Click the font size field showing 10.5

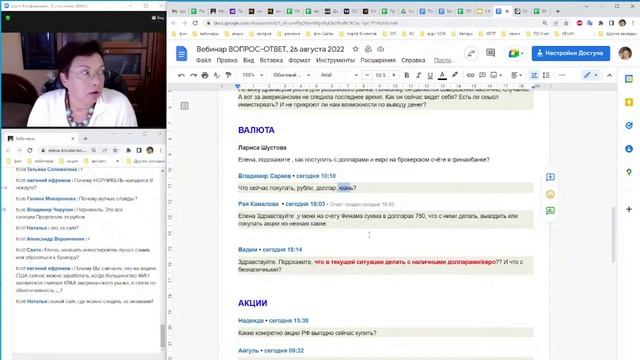tap(380, 75)
